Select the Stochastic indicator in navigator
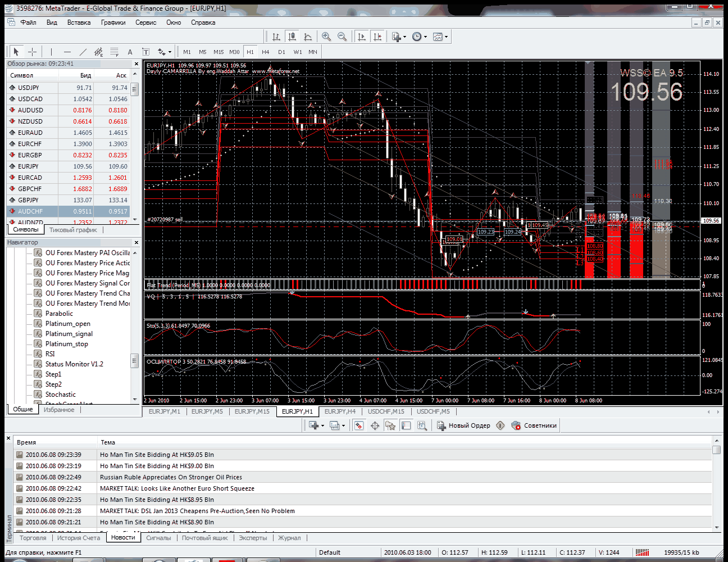This screenshot has height=562, width=728. 61,395
